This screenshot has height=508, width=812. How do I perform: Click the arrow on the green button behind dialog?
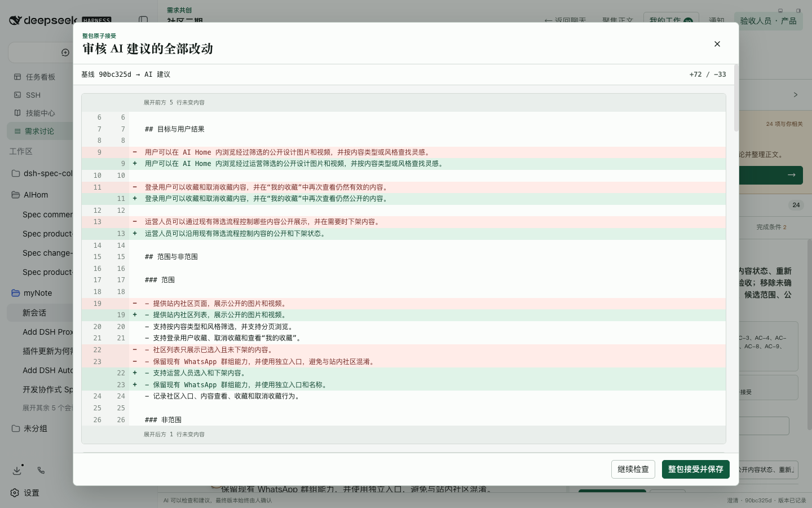coord(792,175)
